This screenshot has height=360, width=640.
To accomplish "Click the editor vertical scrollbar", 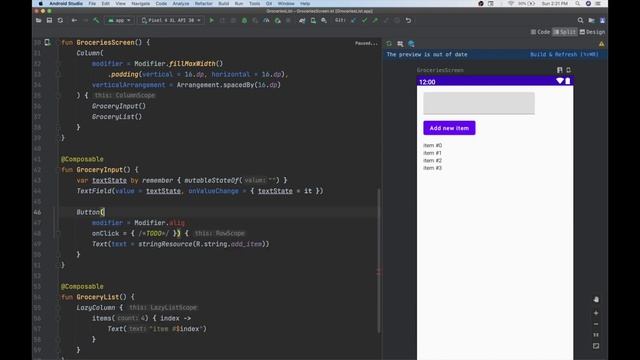I will (378, 261).
